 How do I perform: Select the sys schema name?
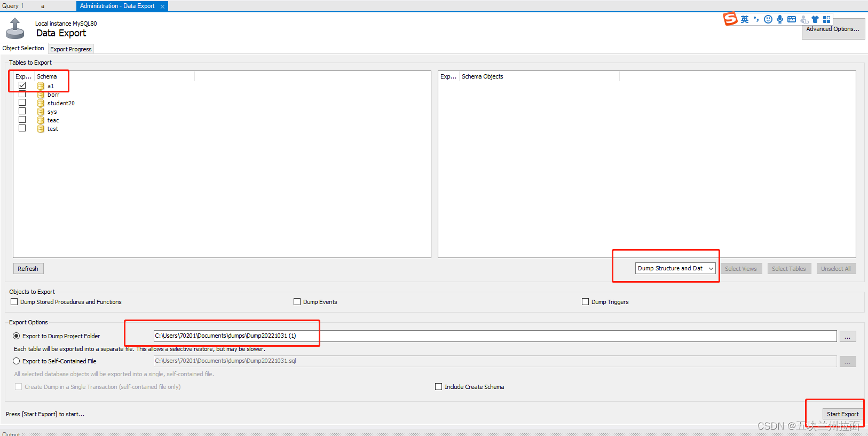(x=52, y=112)
